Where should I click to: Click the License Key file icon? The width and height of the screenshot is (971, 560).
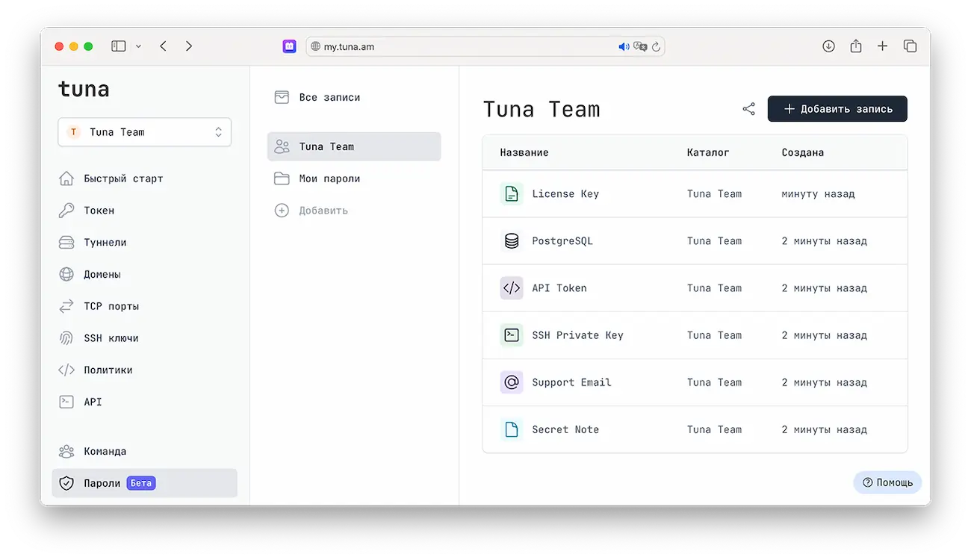point(512,194)
